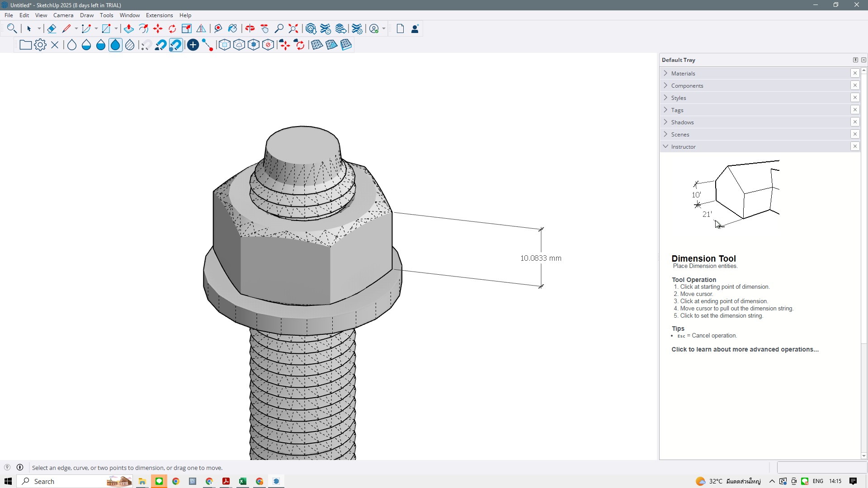Click the Zoom Extents tool
Image resolution: width=868 pixels, height=488 pixels.
[x=293, y=29]
